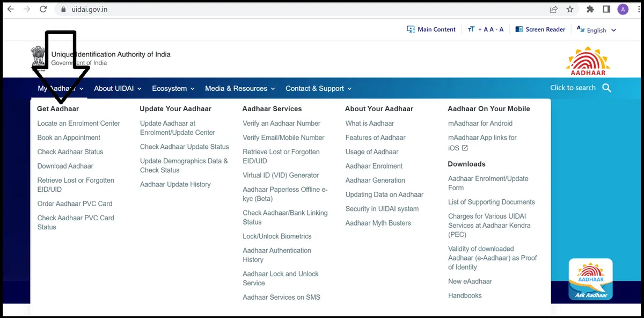Viewport: 644px width, 318px height.
Task: Open the Ask Aadhaar chatbot icon
Action: coord(590,279)
